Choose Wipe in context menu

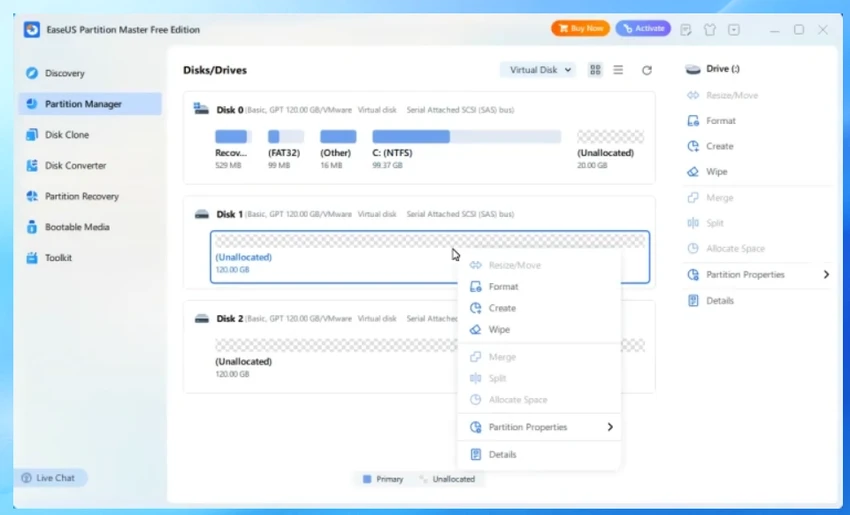coord(539,330)
